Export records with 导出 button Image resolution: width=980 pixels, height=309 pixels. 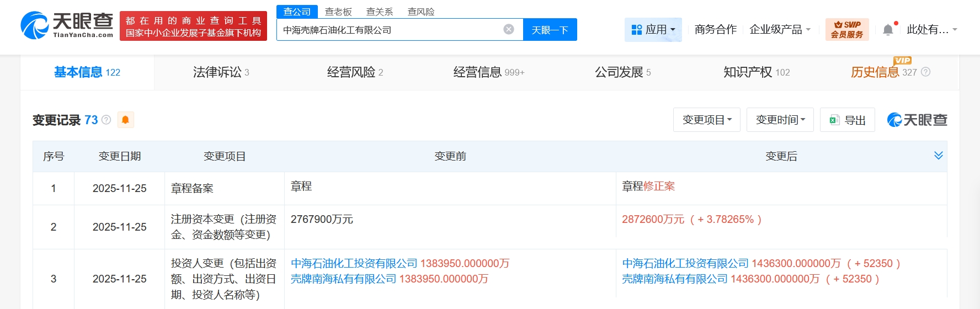click(848, 120)
